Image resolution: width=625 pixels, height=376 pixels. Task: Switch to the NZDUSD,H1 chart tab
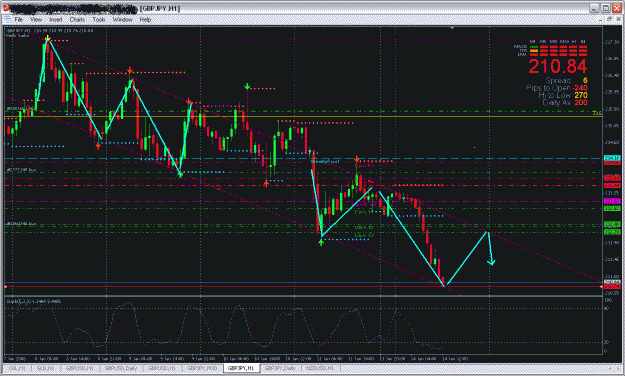pyautogui.click(x=320, y=368)
